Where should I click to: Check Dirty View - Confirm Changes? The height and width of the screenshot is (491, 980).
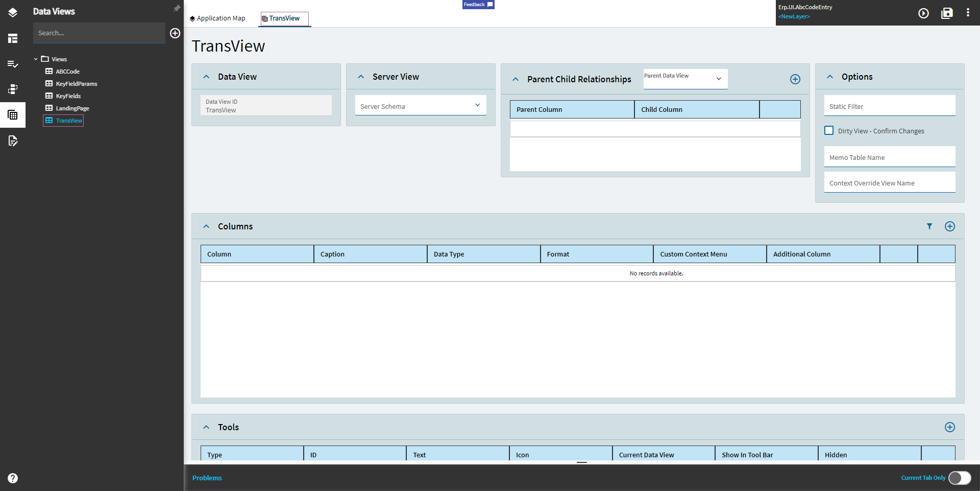click(829, 131)
